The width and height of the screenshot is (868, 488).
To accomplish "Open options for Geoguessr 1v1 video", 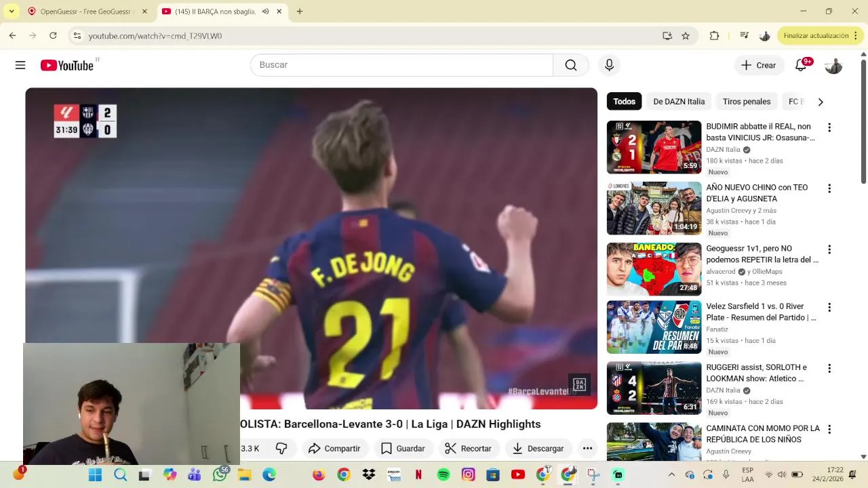I will click(829, 249).
